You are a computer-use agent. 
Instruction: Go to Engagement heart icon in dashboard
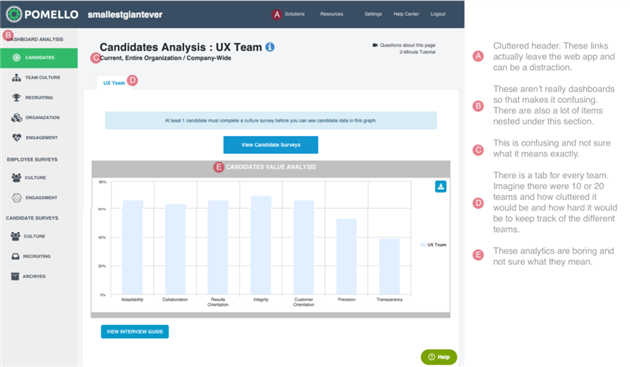pyautogui.click(x=16, y=137)
